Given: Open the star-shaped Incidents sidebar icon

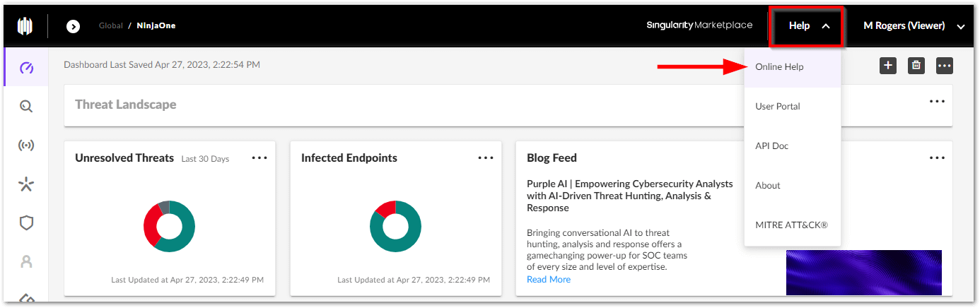Looking at the screenshot, I should [26, 185].
